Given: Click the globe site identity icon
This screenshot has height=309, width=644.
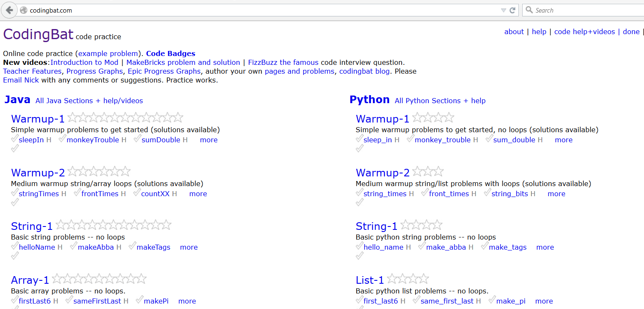Looking at the screenshot, I should click(x=24, y=11).
